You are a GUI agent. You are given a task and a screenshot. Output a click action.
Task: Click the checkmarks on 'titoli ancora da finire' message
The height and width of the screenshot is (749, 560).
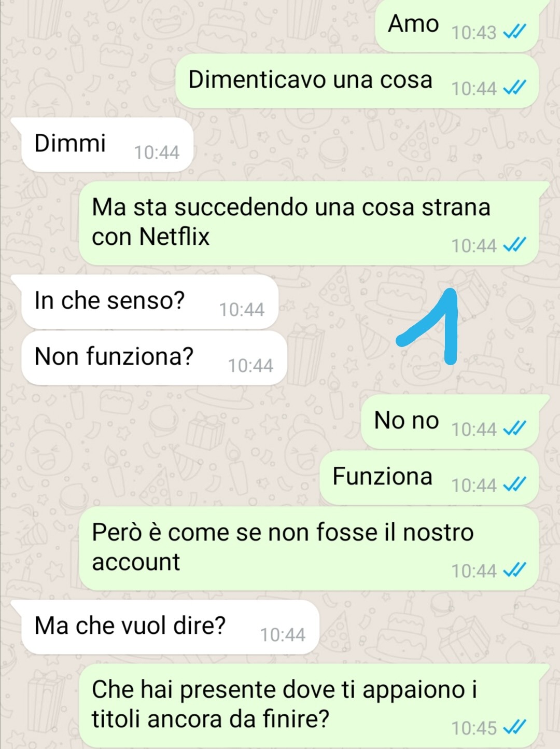pos(515,728)
